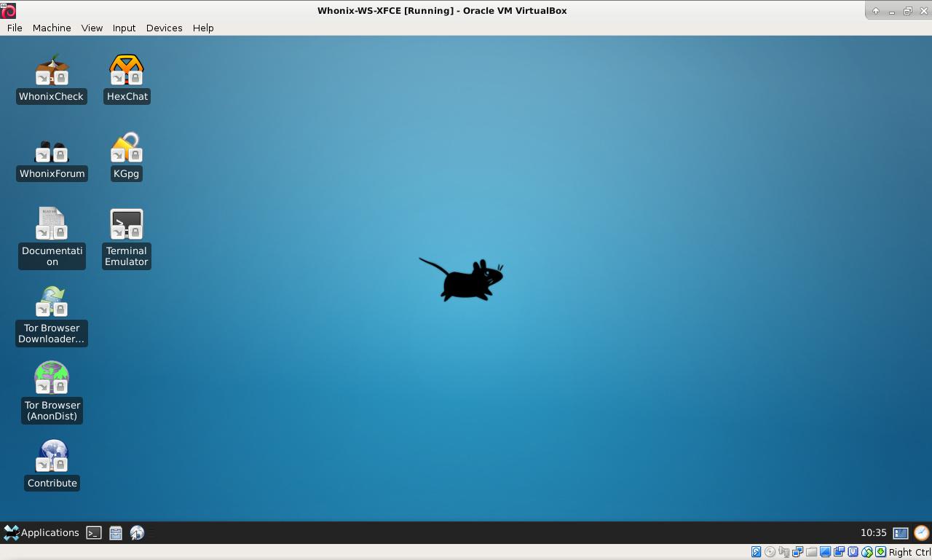
Task: Open the VirtualBox Devices menu
Action: click(164, 28)
